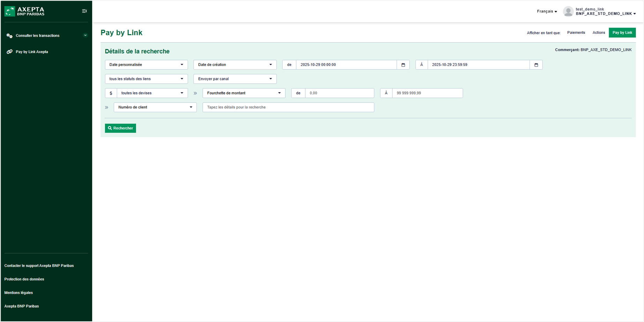Viewport: 644px width, 322px height.
Task: Open the Date personnalisée dropdown
Action: pos(146,65)
